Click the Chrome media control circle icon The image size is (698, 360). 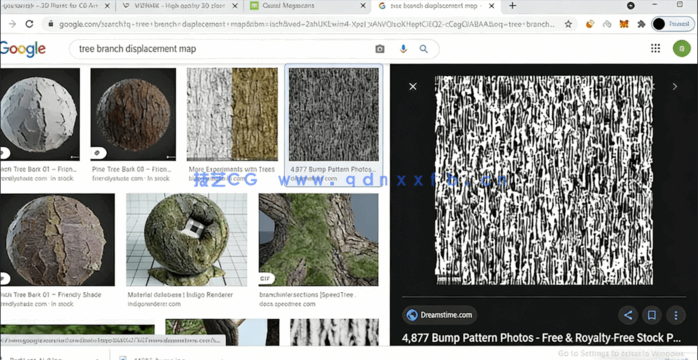click(x=631, y=6)
